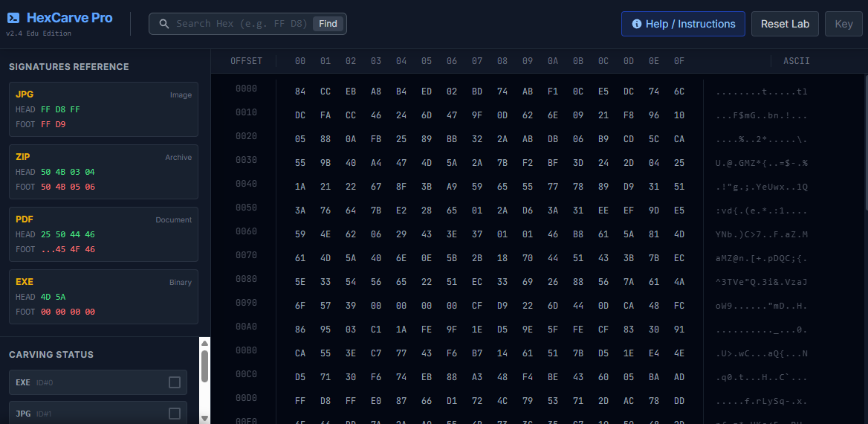Click the Key button
The image size is (868, 424).
843,24
